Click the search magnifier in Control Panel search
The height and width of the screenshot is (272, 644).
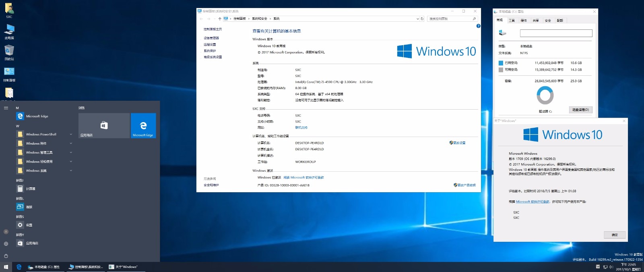[x=474, y=19]
